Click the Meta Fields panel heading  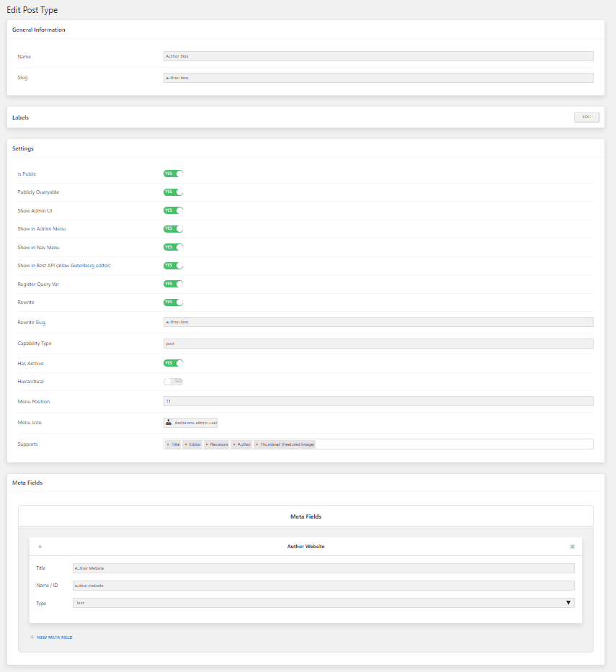(305, 516)
